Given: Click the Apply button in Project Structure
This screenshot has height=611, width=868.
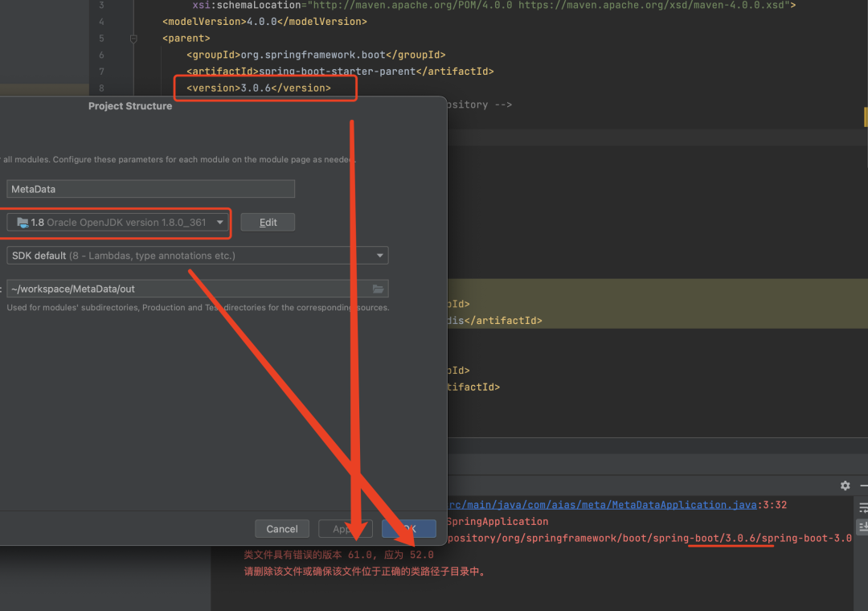Looking at the screenshot, I should pyautogui.click(x=345, y=529).
